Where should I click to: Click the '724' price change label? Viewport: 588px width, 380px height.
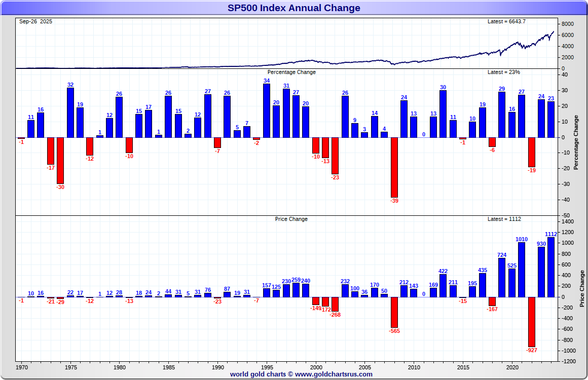tap(502, 255)
